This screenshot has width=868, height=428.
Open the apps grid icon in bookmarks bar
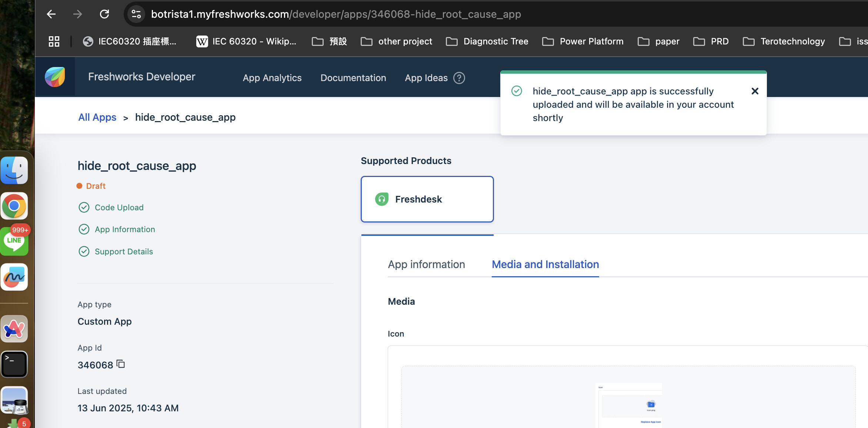pos(54,41)
